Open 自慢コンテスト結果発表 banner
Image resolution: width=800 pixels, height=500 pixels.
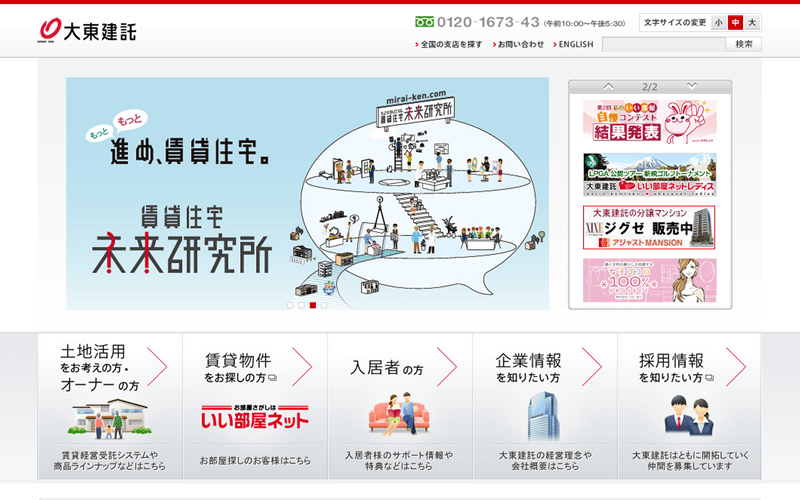coord(649,121)
